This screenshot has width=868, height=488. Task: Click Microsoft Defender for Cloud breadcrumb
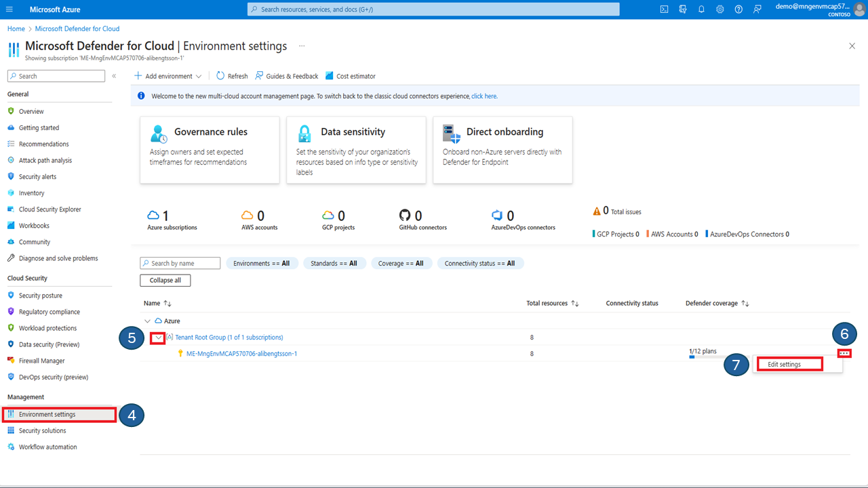click(x=77, y=28)
